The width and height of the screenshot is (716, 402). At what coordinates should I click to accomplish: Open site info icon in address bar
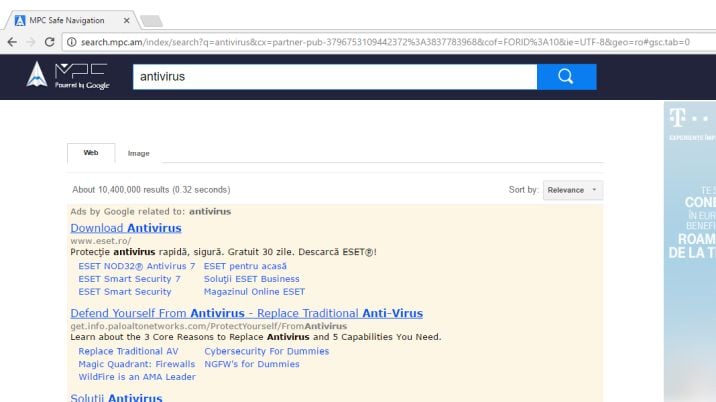[72, 42]
